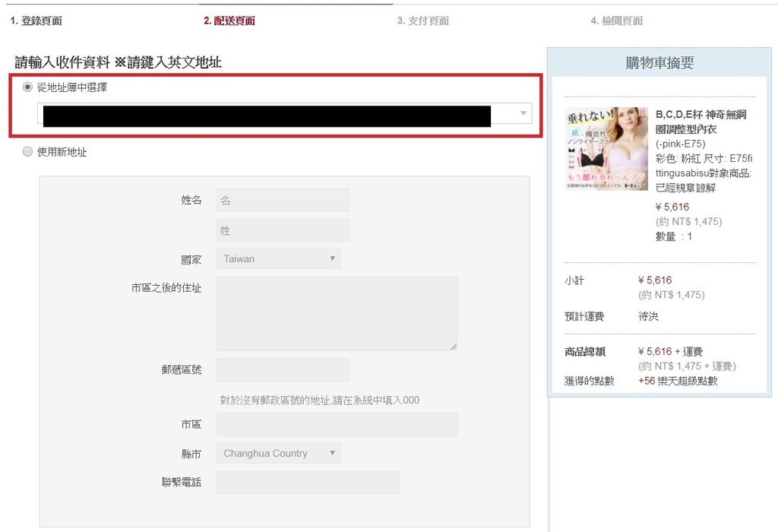778x532 pixels.
Task: Focus the 市區之後的住址 address textarea
Action: [337, 313]
